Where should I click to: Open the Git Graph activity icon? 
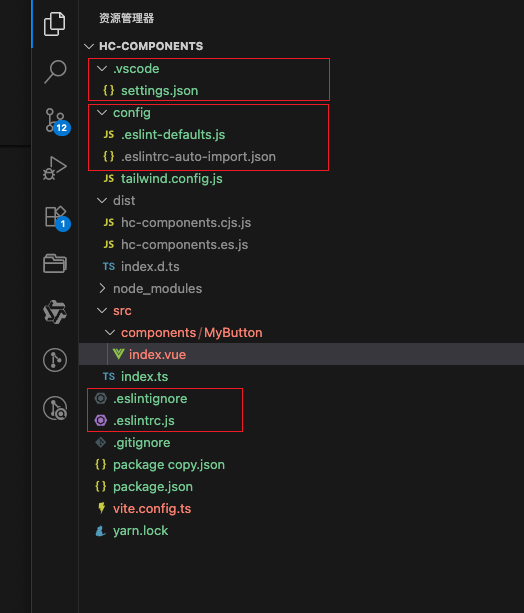[x=55, y=360]
